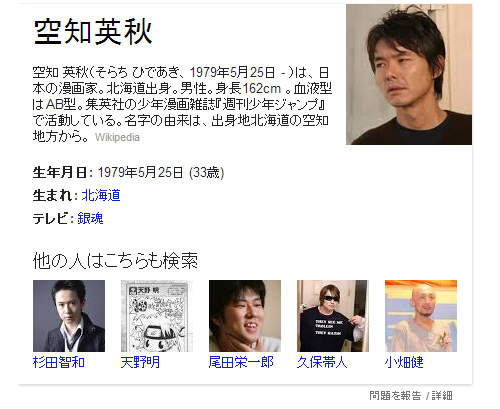Open the 久保帯人 name link
This screenshot has width=500, height=409.
point(322,362)
